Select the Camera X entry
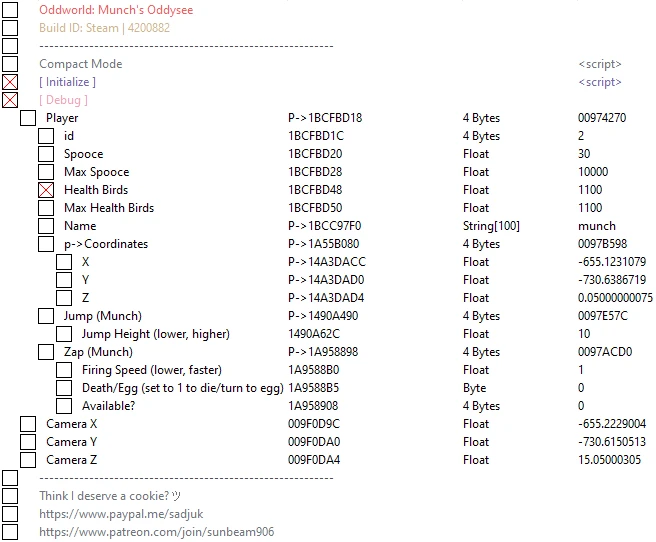Screen dimensions: 656x542 pyautogui.click(x=72, y=424)
